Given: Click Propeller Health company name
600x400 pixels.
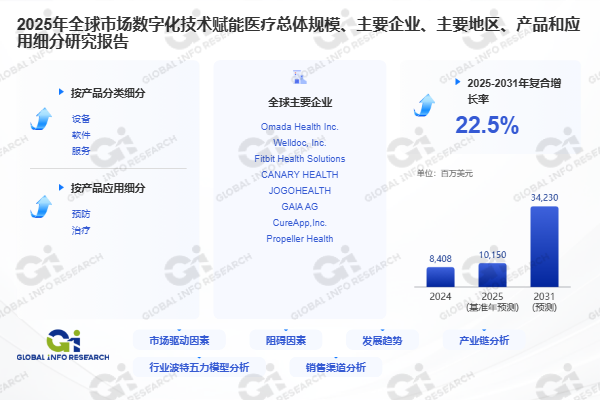Looking at the screenshot, I should [x=300, y=239].
